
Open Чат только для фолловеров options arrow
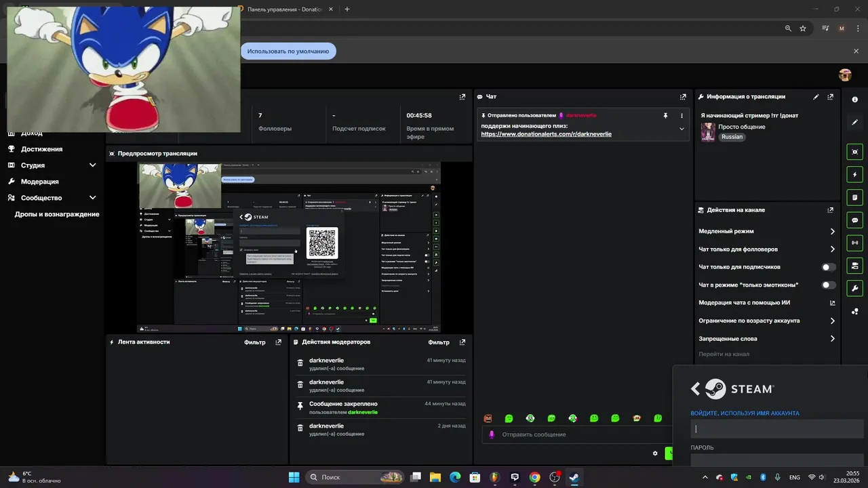pyautogui.click(x=832, y=249)
